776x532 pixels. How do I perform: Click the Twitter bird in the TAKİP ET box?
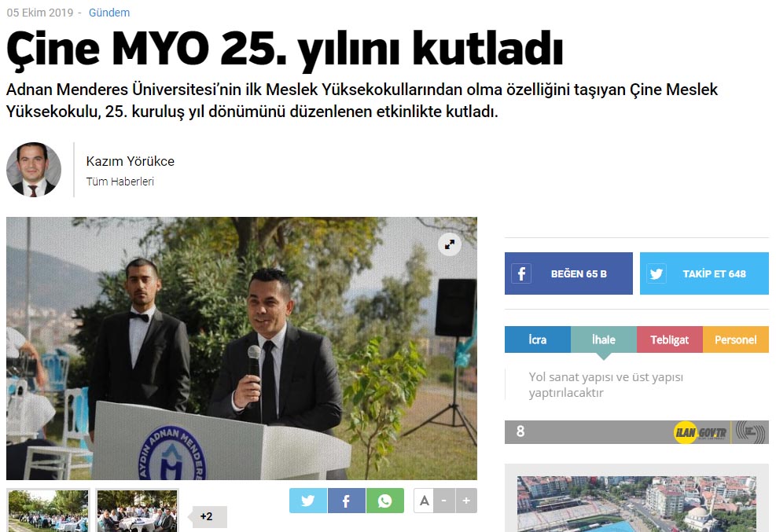(x=656, y=273)
